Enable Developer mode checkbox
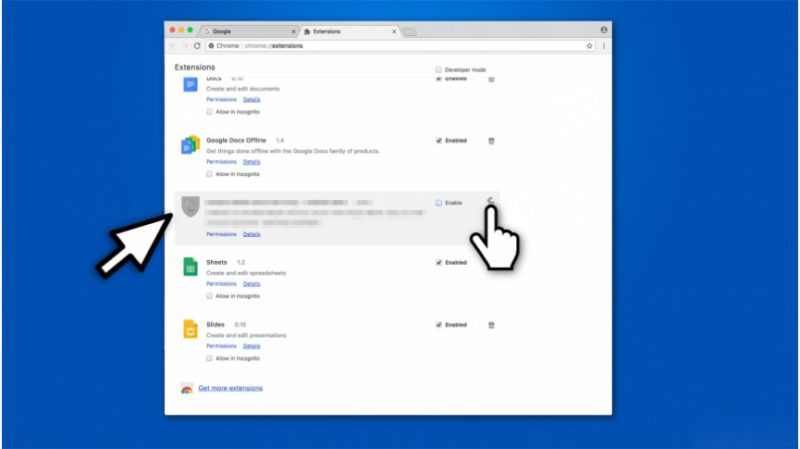Image resolution: width=800 pixels, height=449 pixels. [x=438, y=69]
